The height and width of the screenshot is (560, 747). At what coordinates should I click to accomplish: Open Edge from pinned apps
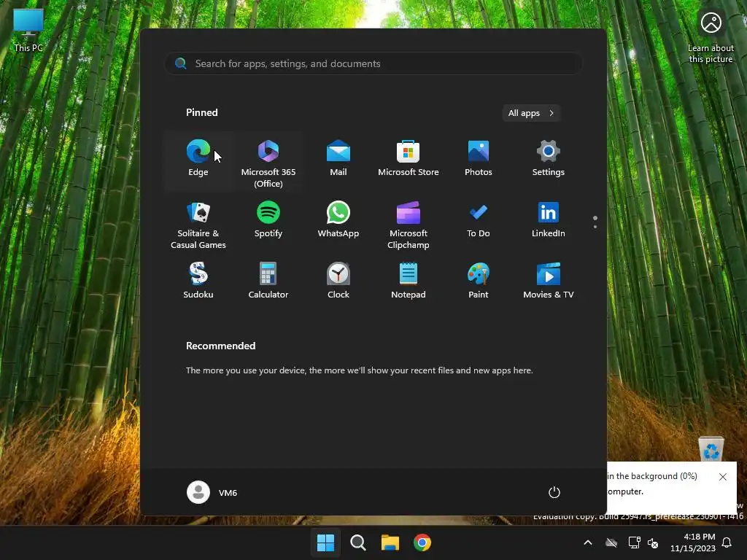click(x=198, y=161)
